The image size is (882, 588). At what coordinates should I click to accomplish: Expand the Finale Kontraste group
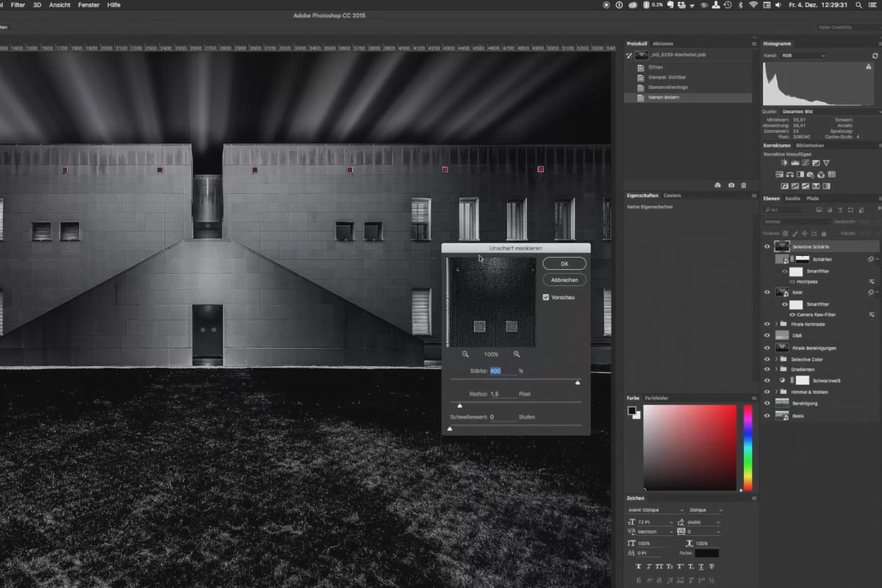coord(776,324)
